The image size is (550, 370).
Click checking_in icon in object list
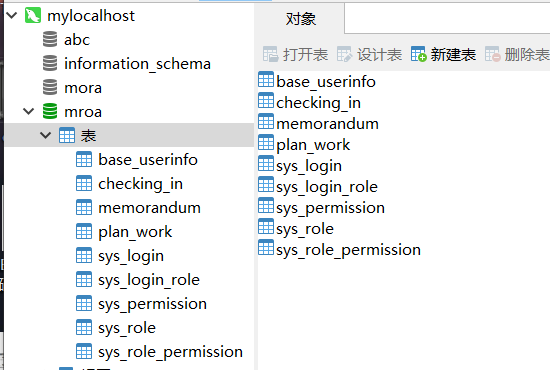point(266,100)
